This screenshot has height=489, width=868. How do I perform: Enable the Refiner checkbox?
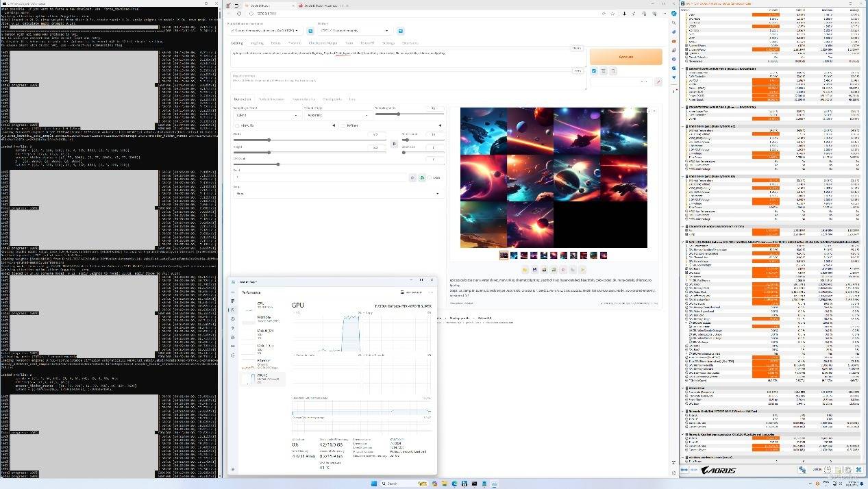pos(343,125)
